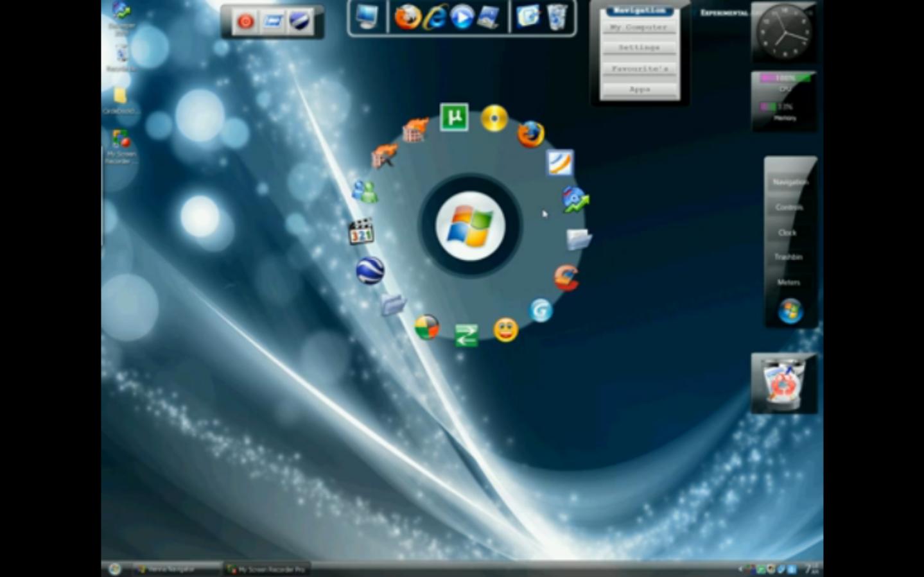Viewport: 924px width, 577px height.
Task: Open Windows Live Messenger icon in dock
Action: click(x=365, y=191)
